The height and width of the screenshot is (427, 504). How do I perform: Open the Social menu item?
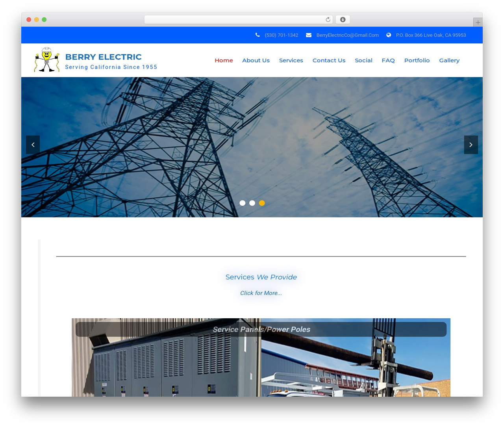(363, 60)
